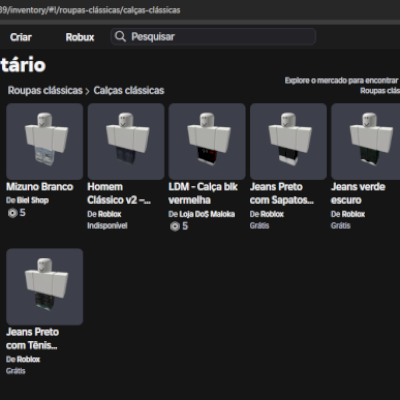Click 'Explore o mercado para encontrar' text
The width and height of the screenshot is (400, 400).
(341, 81)
